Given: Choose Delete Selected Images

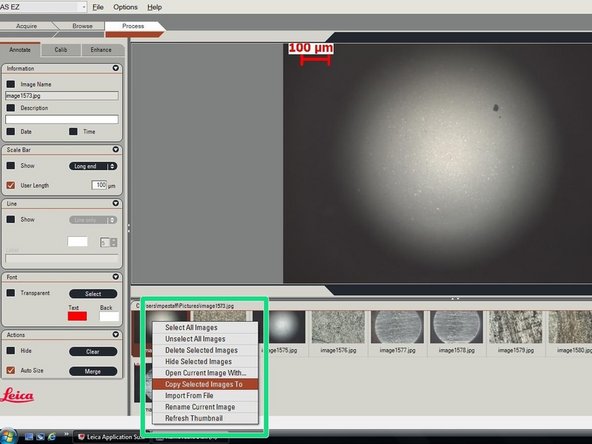Looking at the screenshot, I should [x=205, y=350].
